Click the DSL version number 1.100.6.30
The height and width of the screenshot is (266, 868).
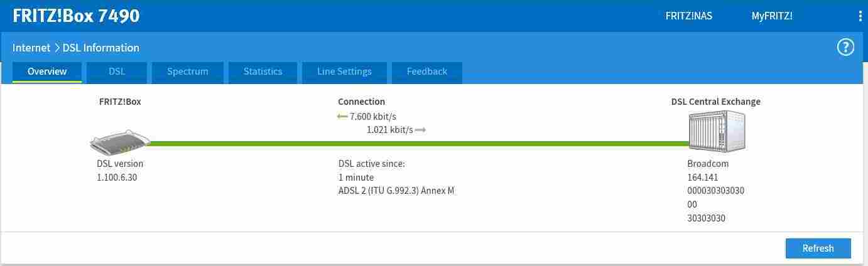[117, 178]
